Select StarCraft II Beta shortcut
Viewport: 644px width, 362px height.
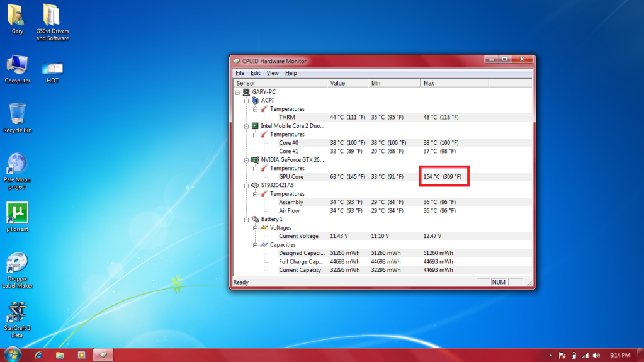pos(17,320)
